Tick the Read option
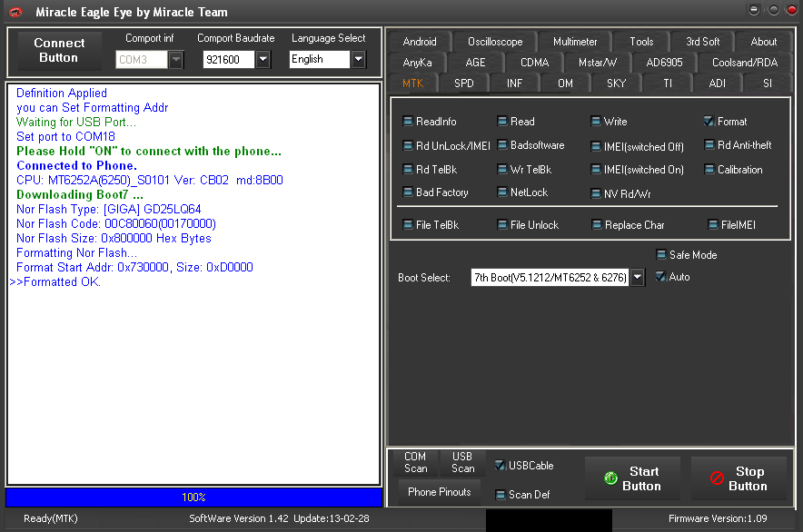 [501, 122]
